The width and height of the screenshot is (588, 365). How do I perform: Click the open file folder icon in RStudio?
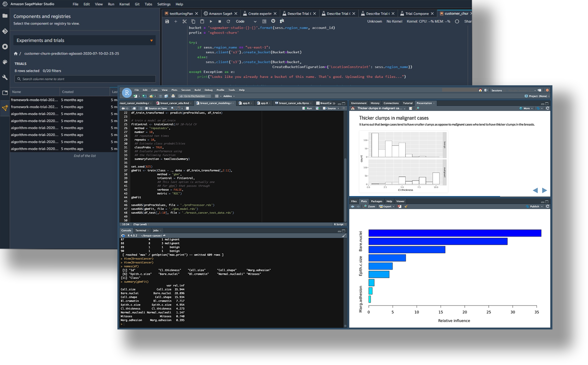[151, 96]
